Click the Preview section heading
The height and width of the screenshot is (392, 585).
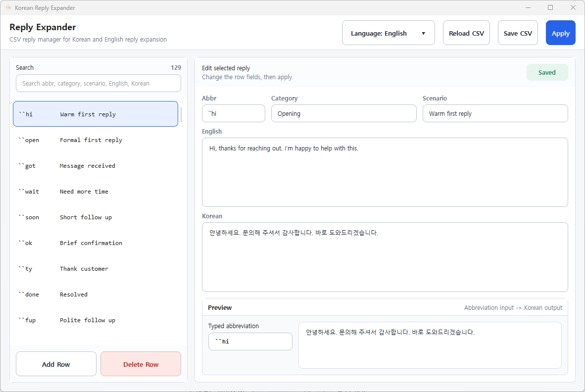(x=220, y=307)
